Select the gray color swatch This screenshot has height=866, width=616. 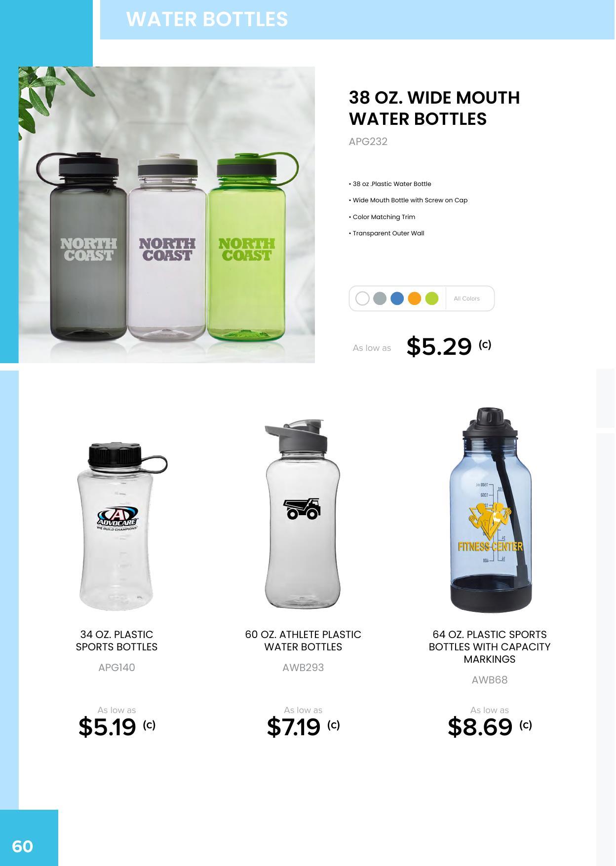(380, 299)
